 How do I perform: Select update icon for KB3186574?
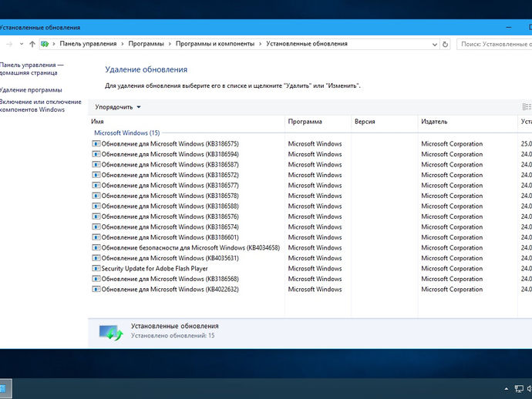coord(96,226)
